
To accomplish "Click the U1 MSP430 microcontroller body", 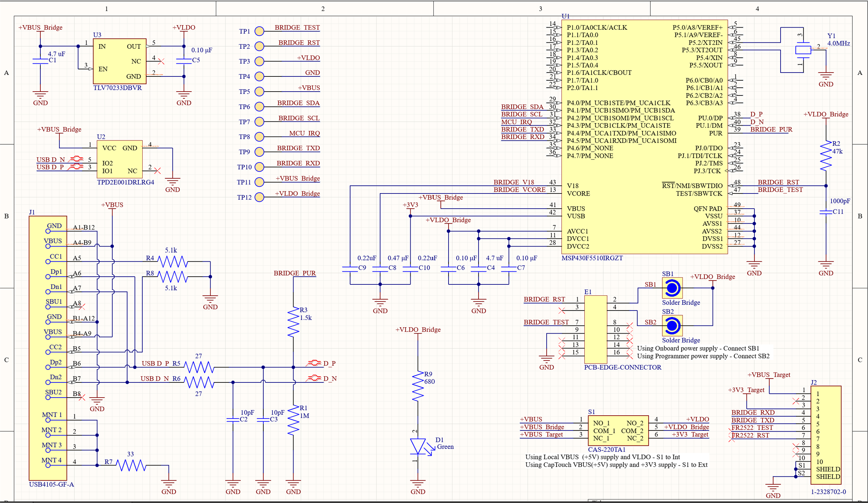I will coord(645,137).
